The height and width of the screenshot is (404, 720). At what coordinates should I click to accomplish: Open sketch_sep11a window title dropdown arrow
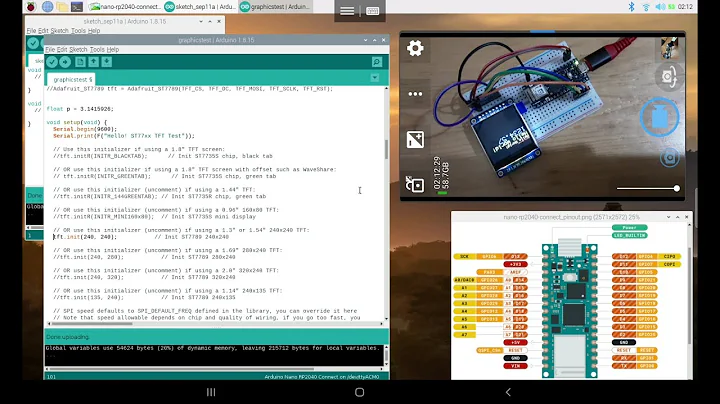click(201, 21)
